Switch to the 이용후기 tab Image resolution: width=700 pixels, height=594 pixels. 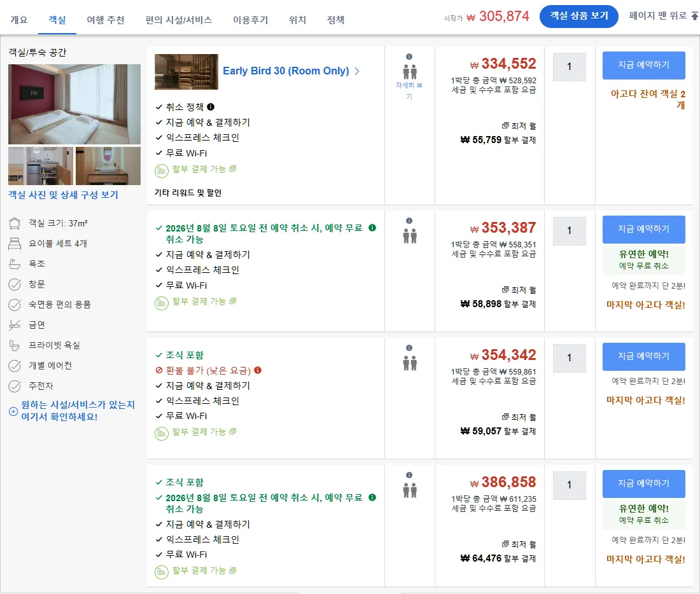click(251, 20)
